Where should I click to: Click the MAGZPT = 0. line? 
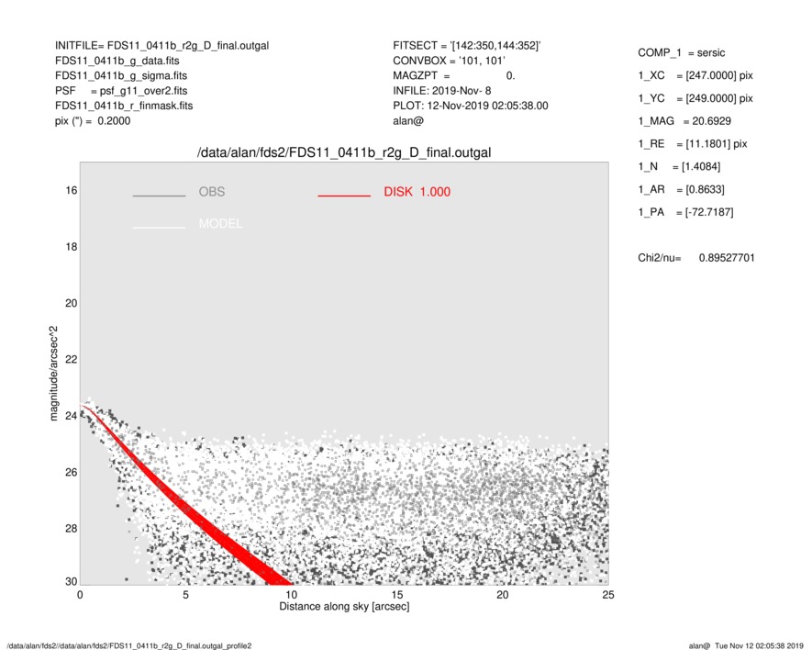(x=453, y=75)
